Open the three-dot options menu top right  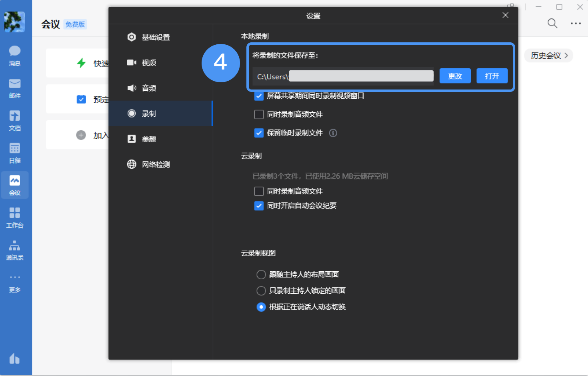pos(576,24)
